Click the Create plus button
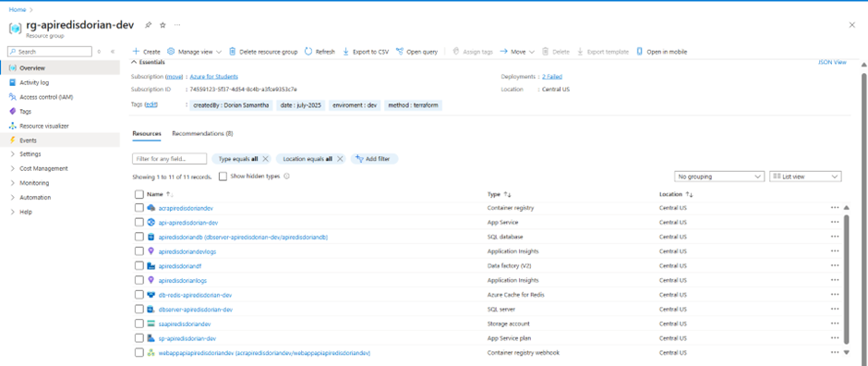 [x=146, y=52]
